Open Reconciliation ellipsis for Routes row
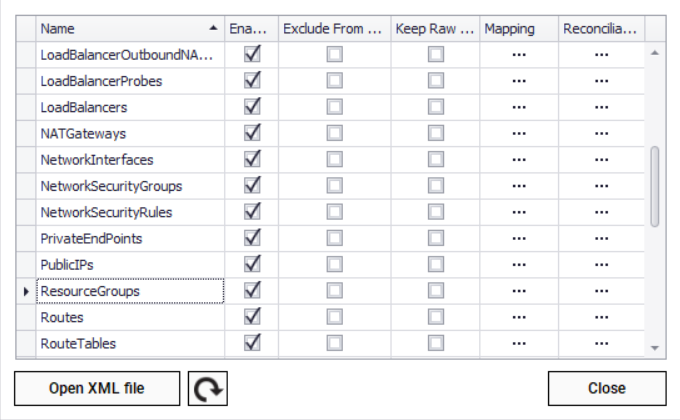 tap(601, 317)
